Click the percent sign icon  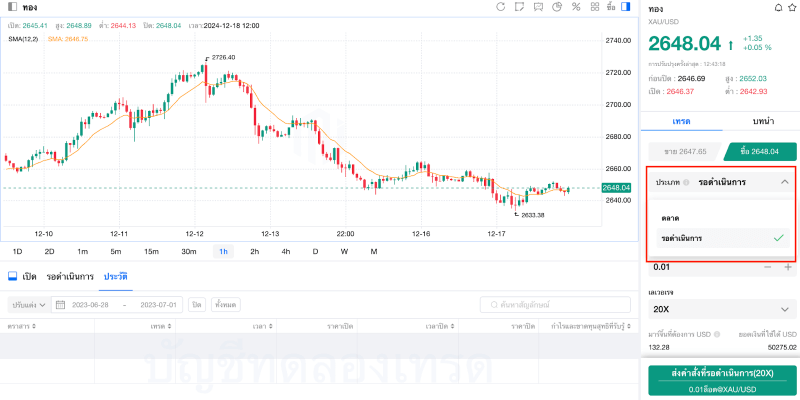(x=576, y=7)
